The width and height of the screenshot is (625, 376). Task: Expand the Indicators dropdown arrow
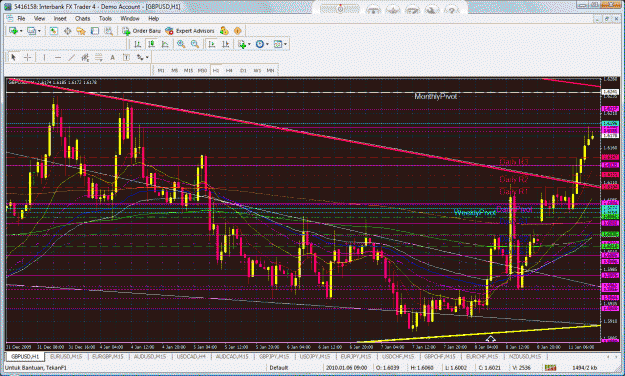pyautogui.click(x=249, y=44)
